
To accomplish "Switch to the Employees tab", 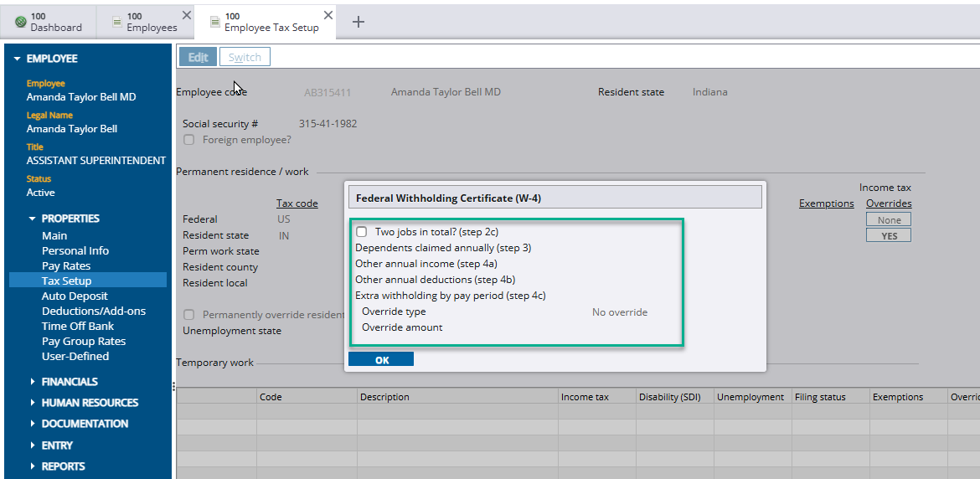I will tap(146, 22).
